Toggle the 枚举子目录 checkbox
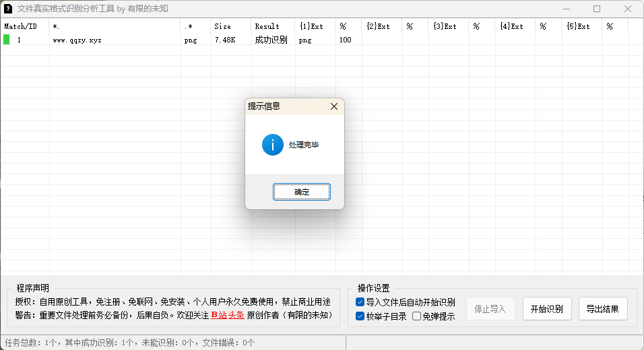 pyautogui.click(x=360, y=316)
